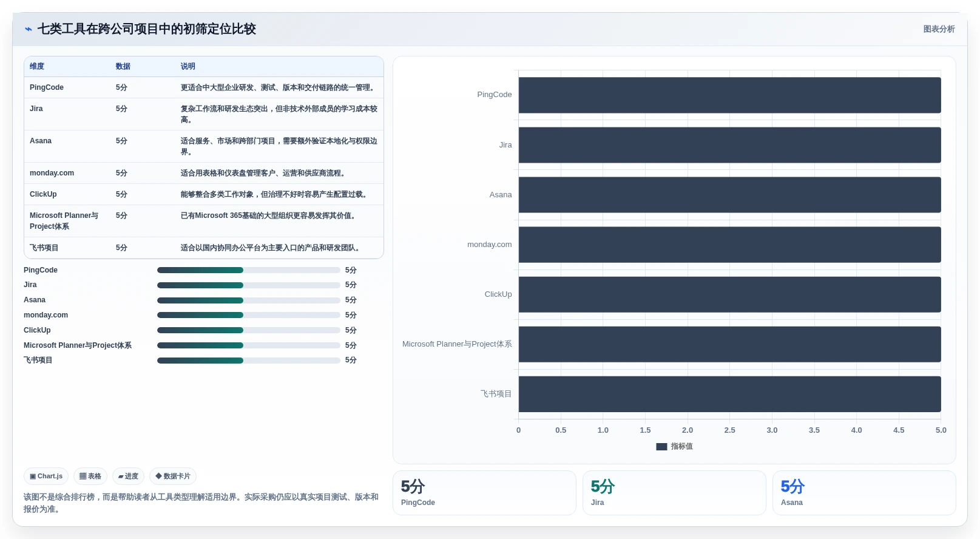980x539 pixels.
Task: Click the Jira bar in the chart
Action: pos(729,145)
